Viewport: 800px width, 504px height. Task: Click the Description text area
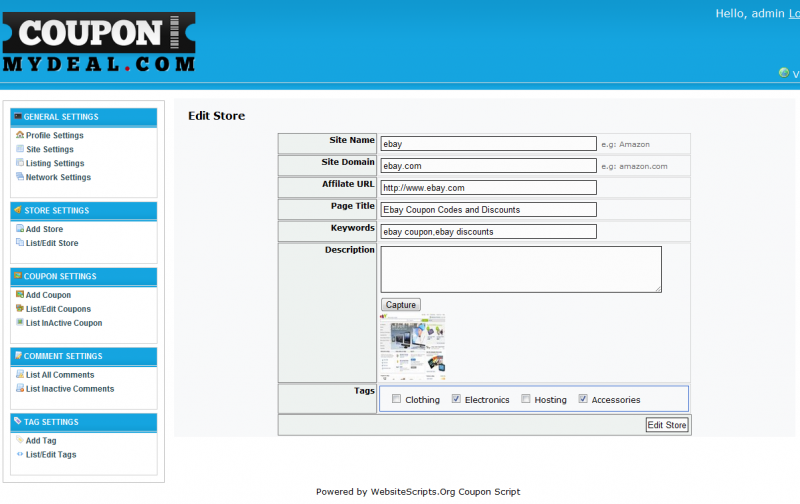[x=521, y=269]
